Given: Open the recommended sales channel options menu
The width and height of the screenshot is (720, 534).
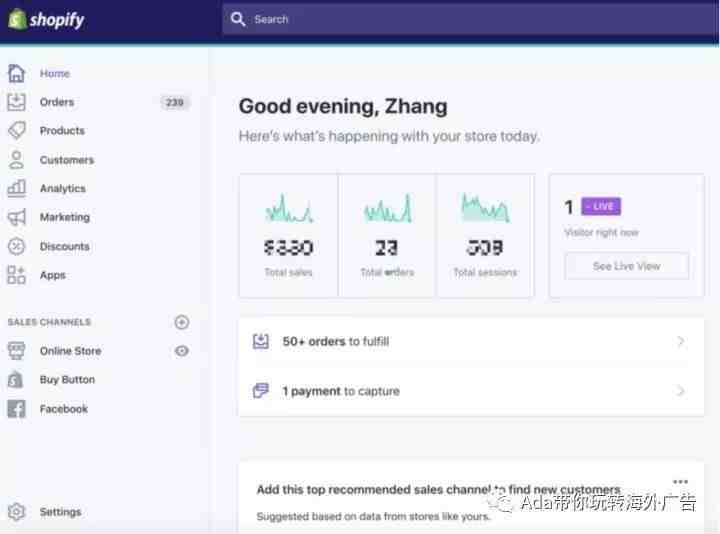Looking at the screenshot, I should tap(680, 481).
